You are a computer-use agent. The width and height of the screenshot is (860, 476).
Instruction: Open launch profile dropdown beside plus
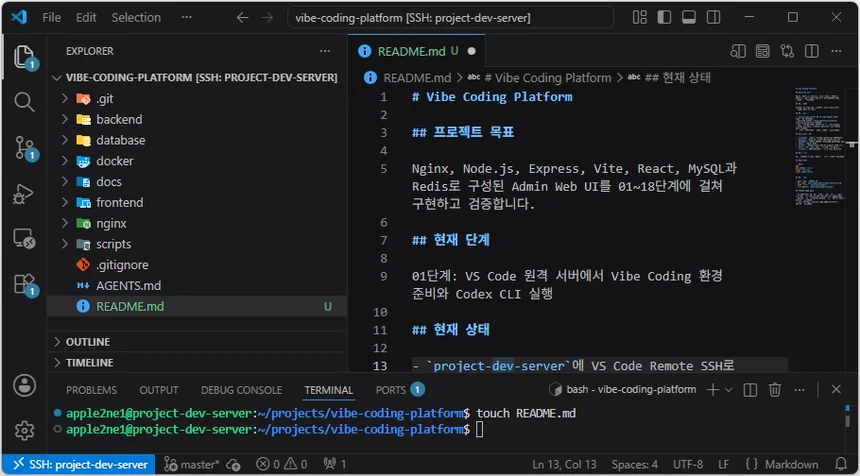(729, 390)
